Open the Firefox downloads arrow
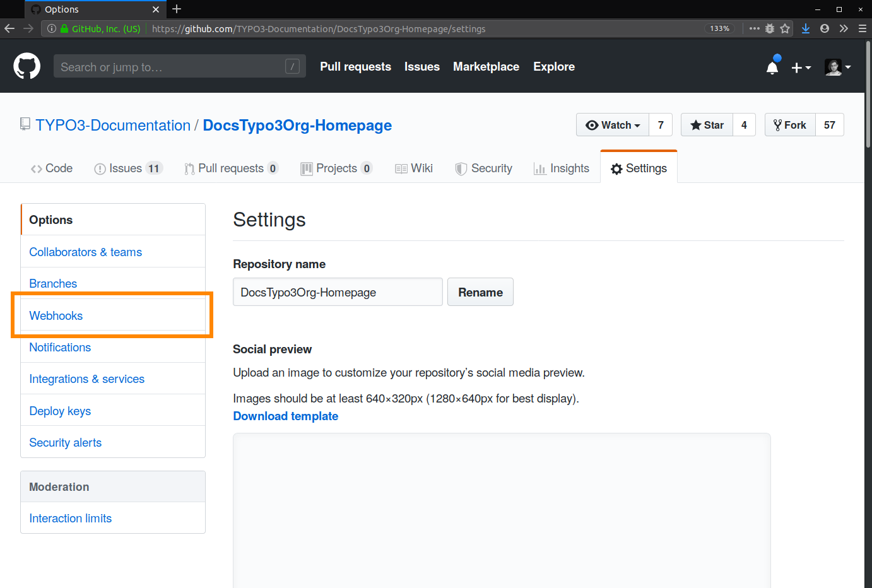The height and width of the screenshot is (588, 872). 806,28
